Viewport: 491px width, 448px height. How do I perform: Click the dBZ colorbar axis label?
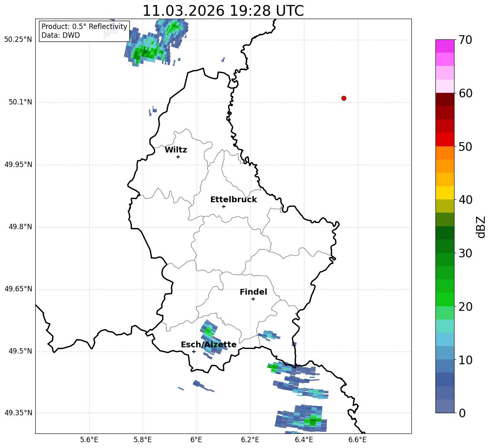click(x=480, y=227)
